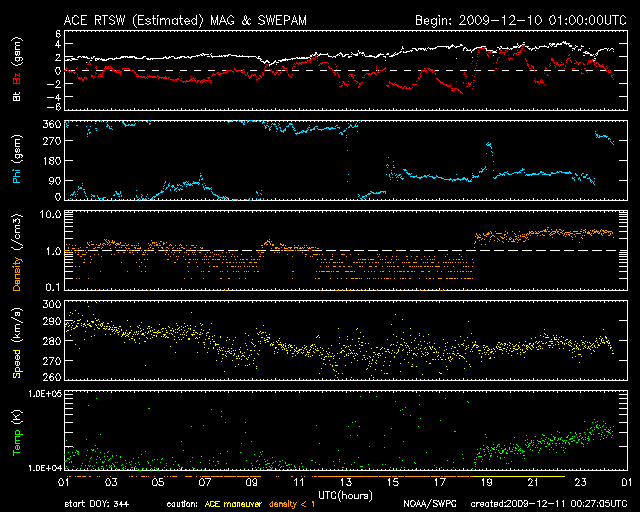640x512 pixels.
Task: Click the Temp (K) axis label
Action: click(17, 433)
